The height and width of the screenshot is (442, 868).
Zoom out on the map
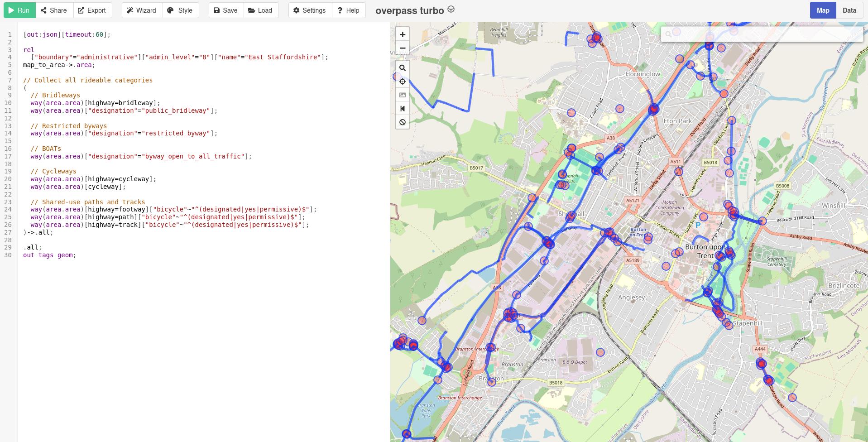402,48
